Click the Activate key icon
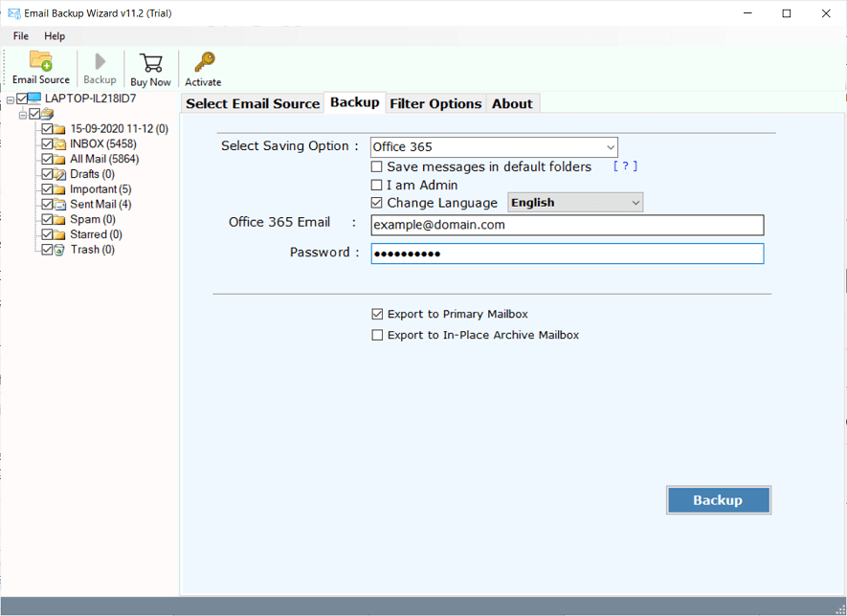Viewport: 847px width, 616px height. pos(205,62)
